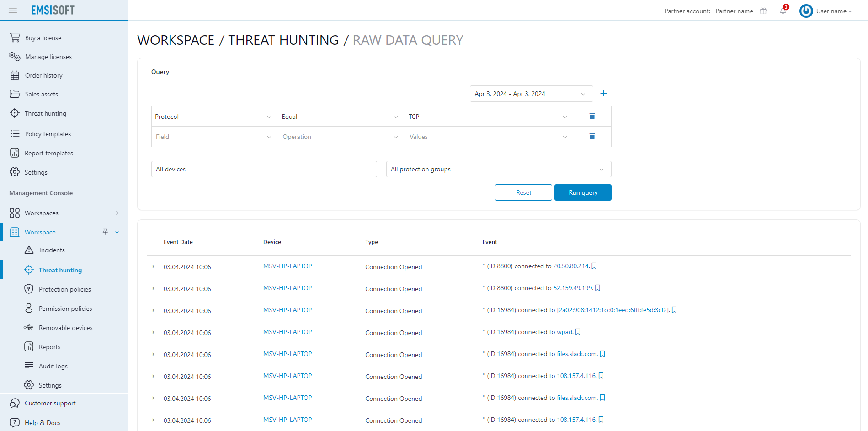This screenshot has width=868, height=431.
Task: Click the Run query button
Action: pyautogui.click(x=582, y=192)
